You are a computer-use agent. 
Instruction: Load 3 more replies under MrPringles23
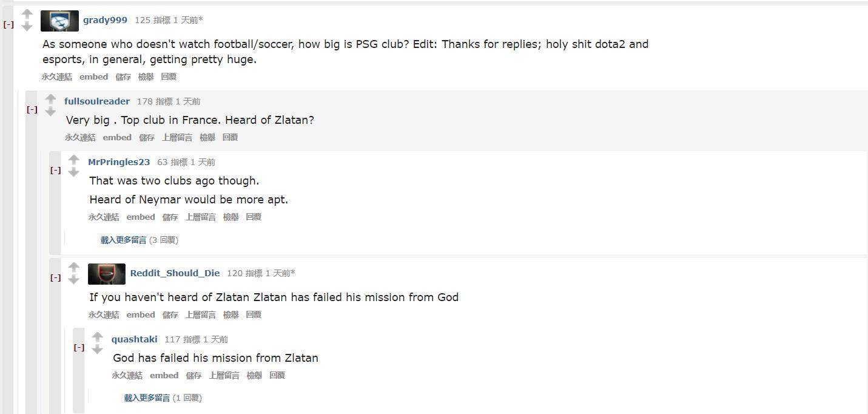pos(124,240)
